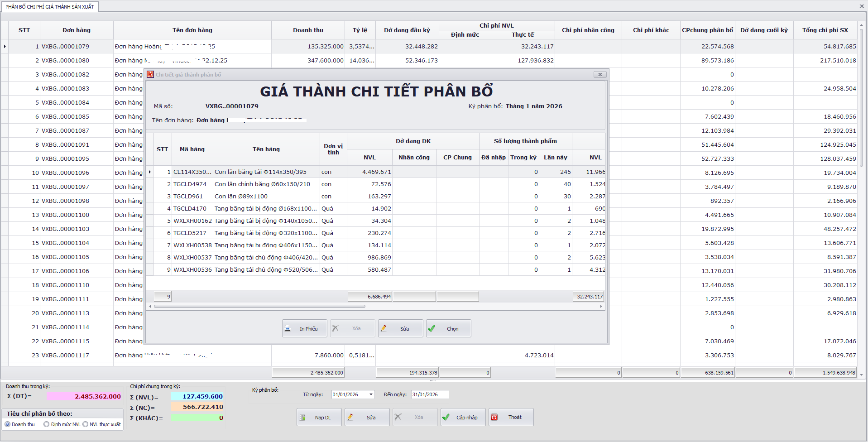Select the TGCLD4974 item row

[375, 184]
